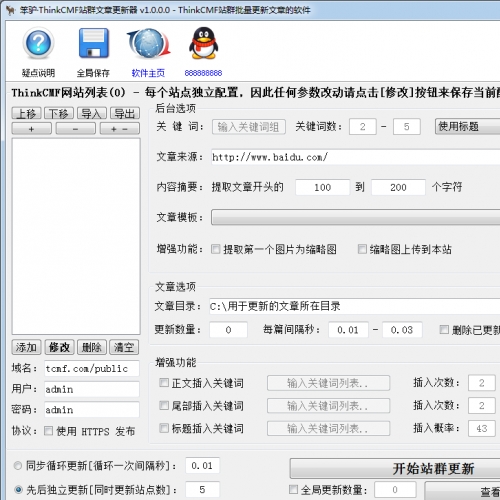Image resolution: width=500 pixels, height=500 pixels.
Task: Click the 全局保存 floppy disk icon
Action: pos(94,43)
